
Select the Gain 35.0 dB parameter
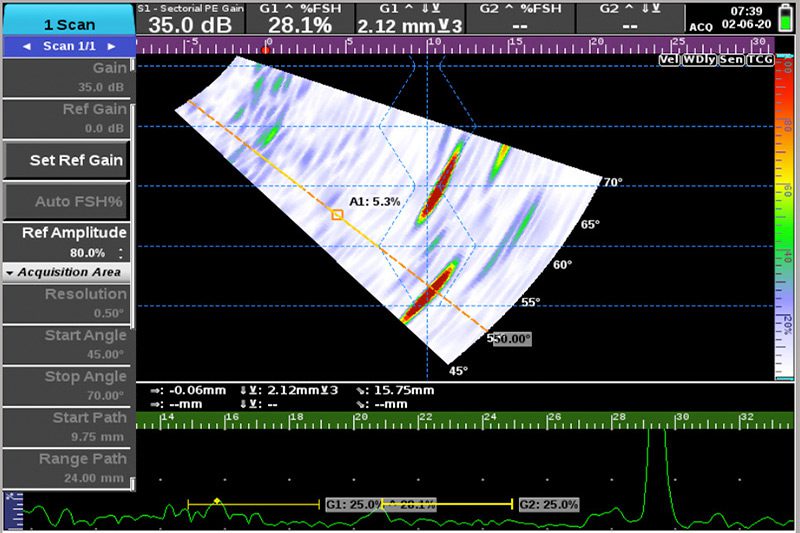pyautogui.click(x=67, y=78)
